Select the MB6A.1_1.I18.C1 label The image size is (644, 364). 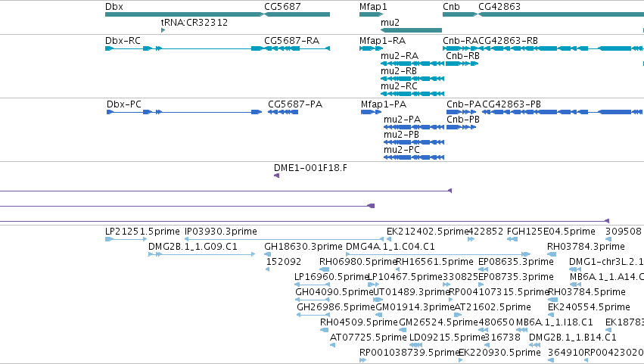[x=555, y=323]
